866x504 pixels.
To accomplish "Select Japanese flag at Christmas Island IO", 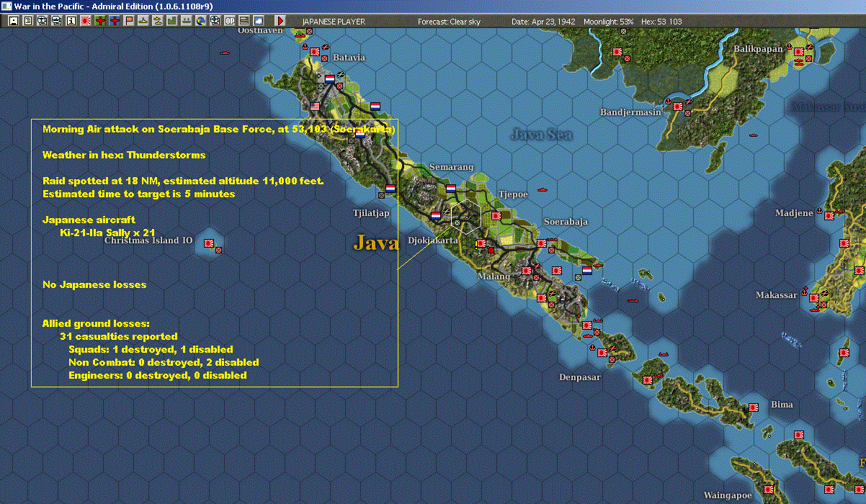I will point(210,243).
